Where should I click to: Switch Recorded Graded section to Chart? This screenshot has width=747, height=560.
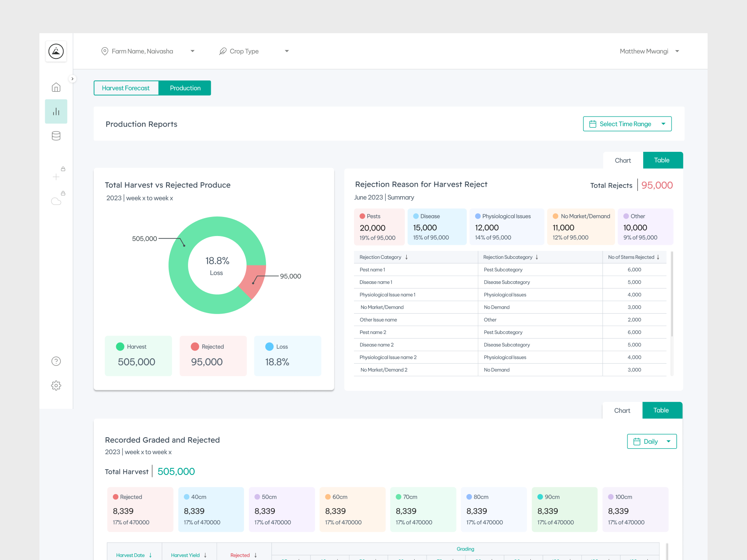[622, 411]
